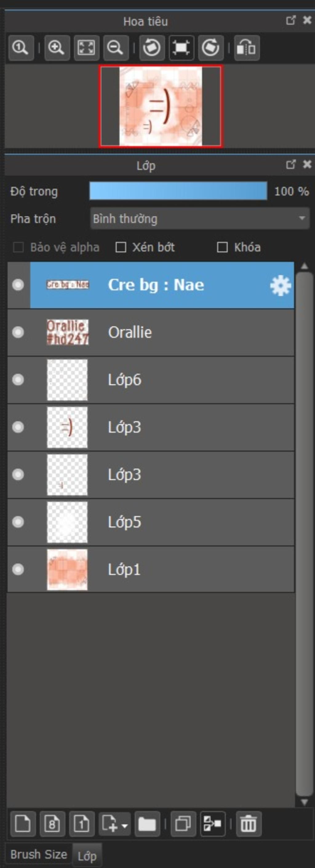Image resolution: width=315 pixels, height=868 pixels.
Task: Fit canvas to window in navigator
Action: click(86, 47)
